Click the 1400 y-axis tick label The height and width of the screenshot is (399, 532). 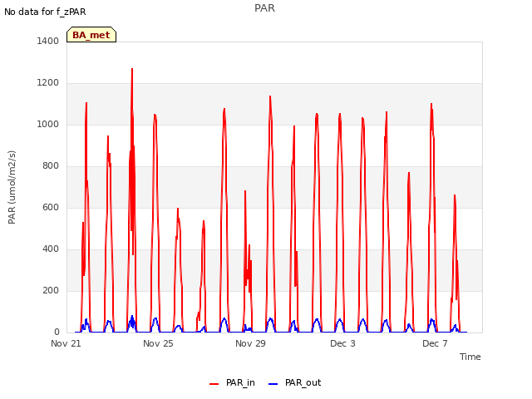(48, 41)
